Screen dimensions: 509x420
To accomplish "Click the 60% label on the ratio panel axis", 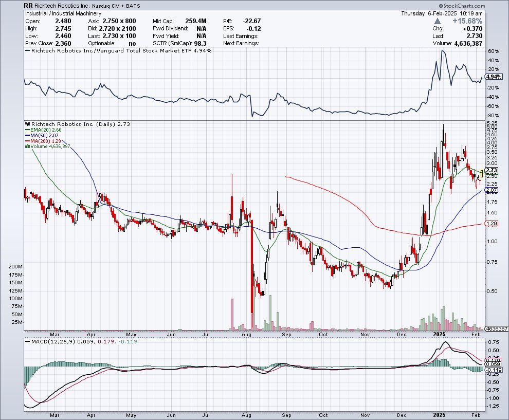I will [x=493, y=51].
